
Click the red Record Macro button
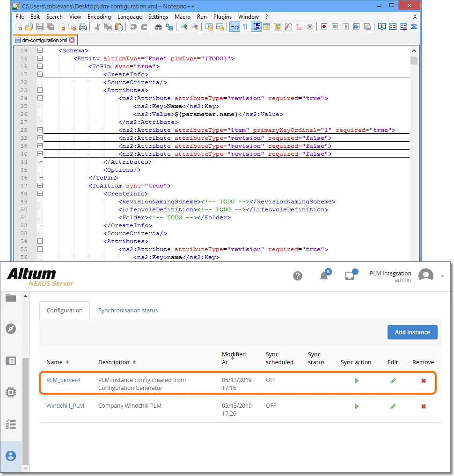(324, 27)
